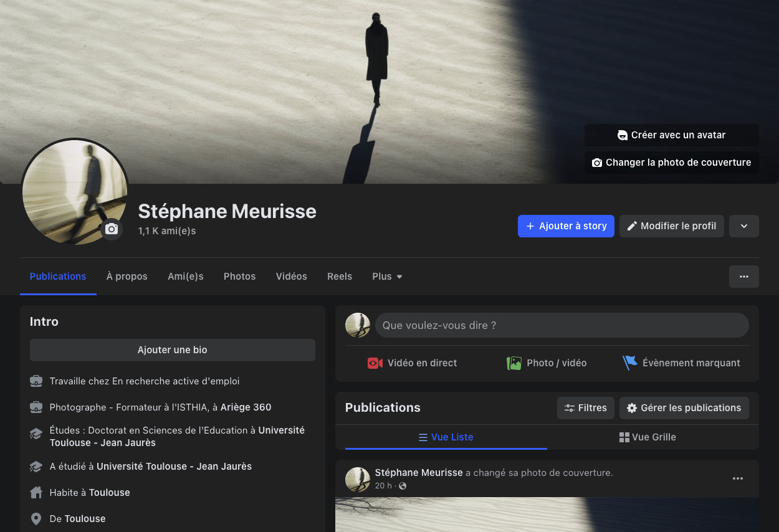Image resolution: width=779 pixels, height=532 pixels.
Task: Click the large round profile picture
Action: [x=75, y=192]
